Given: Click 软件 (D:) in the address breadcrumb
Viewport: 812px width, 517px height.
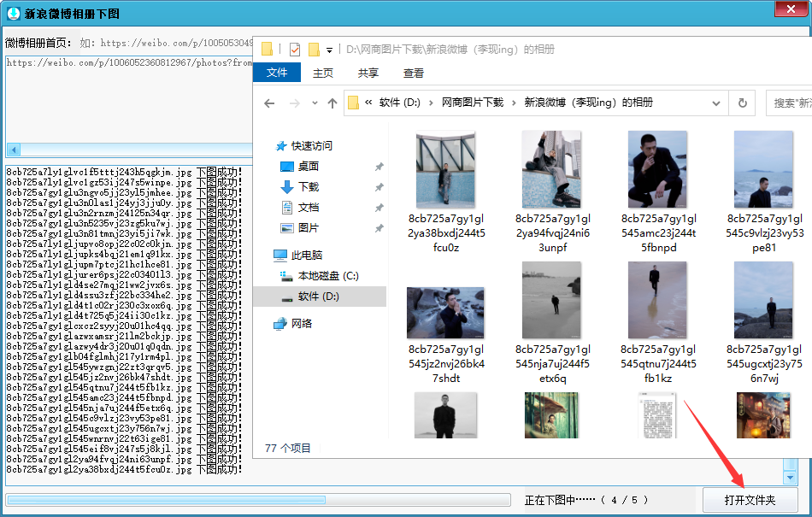Looking at the screenshot, I should click(x=399, y=103).
